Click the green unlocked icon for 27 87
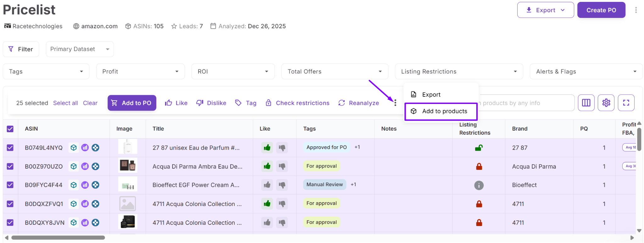This screenshot has height=243, width=644. pos(479,148)
